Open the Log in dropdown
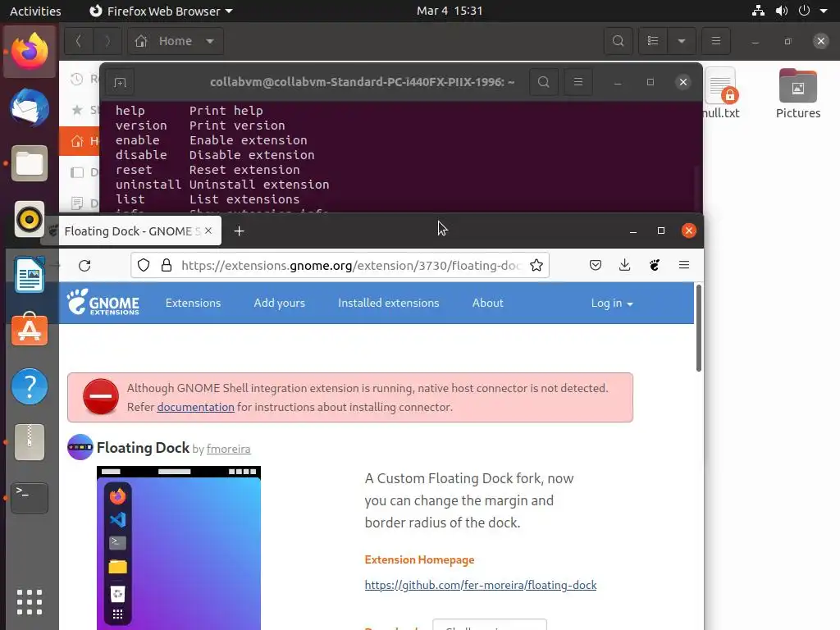 pos(612,304)
